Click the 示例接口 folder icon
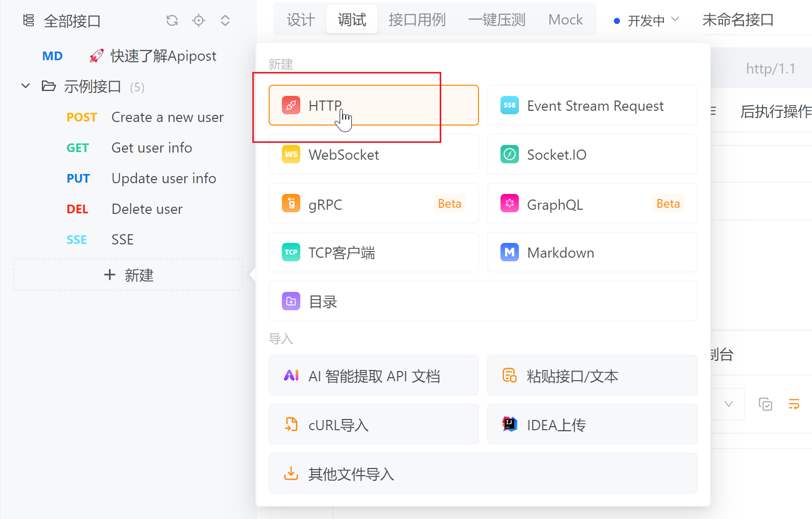The image size is (812, 519). (x=49, y=86)
